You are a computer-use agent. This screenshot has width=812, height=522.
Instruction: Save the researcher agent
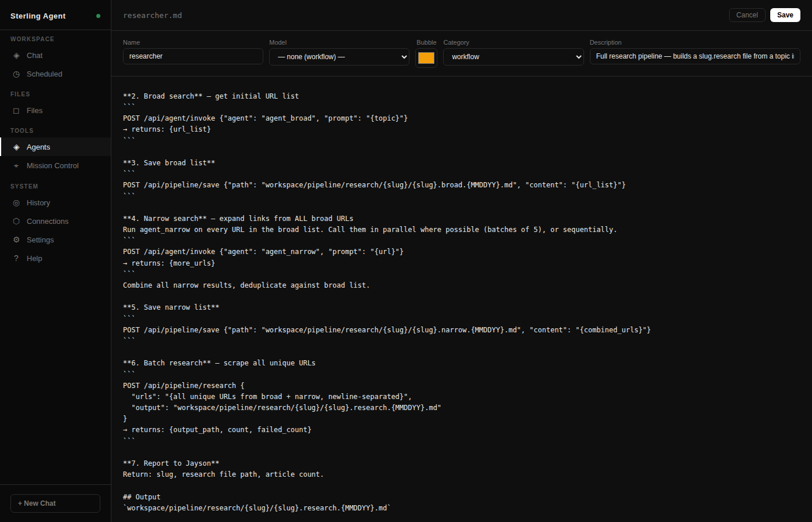(x=785, y=15)
